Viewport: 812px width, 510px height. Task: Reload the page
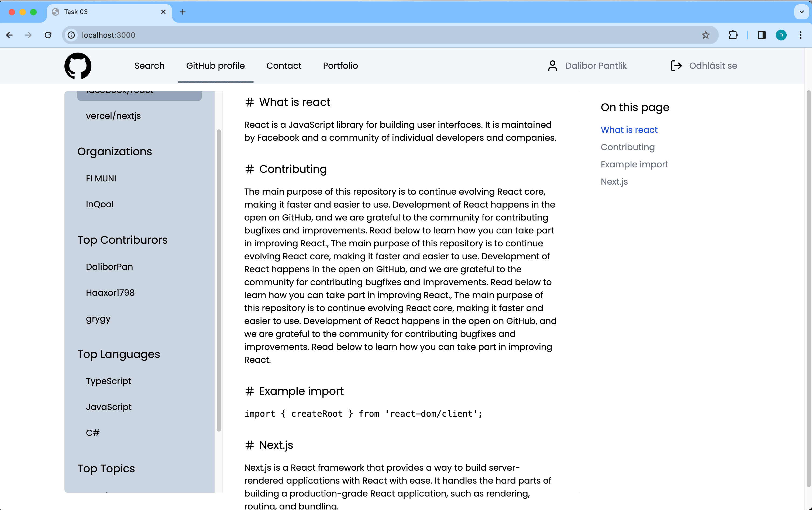tap(48, 35)
